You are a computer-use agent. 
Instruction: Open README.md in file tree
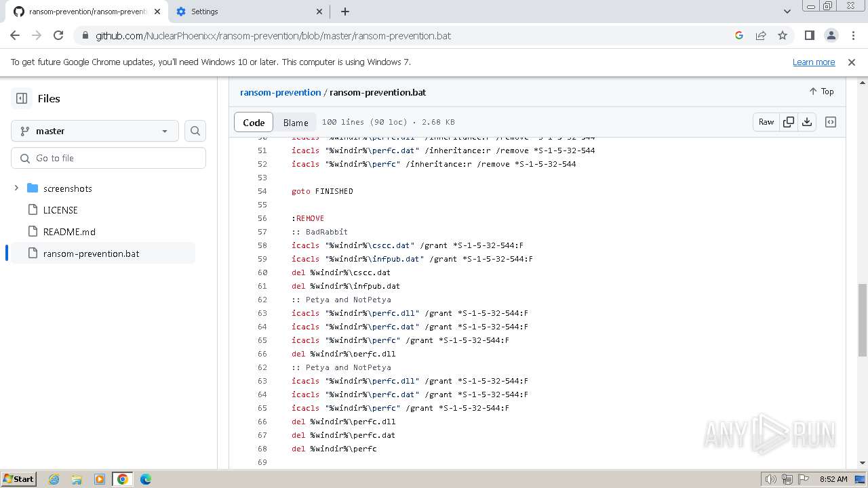tap(69, 232)
